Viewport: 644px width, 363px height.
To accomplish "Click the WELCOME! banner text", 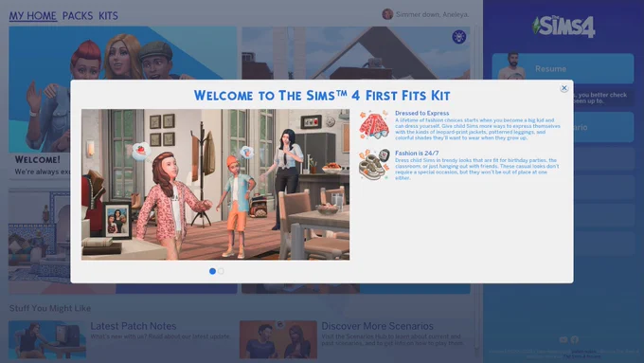I will [37, 159].
